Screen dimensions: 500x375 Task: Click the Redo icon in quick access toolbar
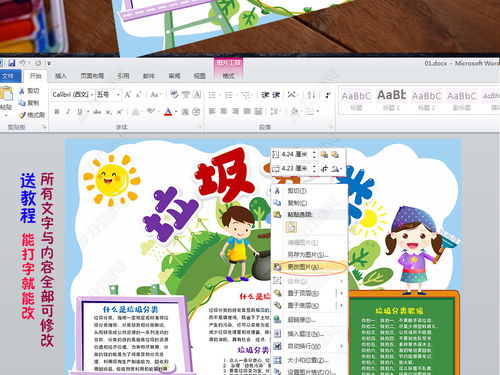pos(38,63)
